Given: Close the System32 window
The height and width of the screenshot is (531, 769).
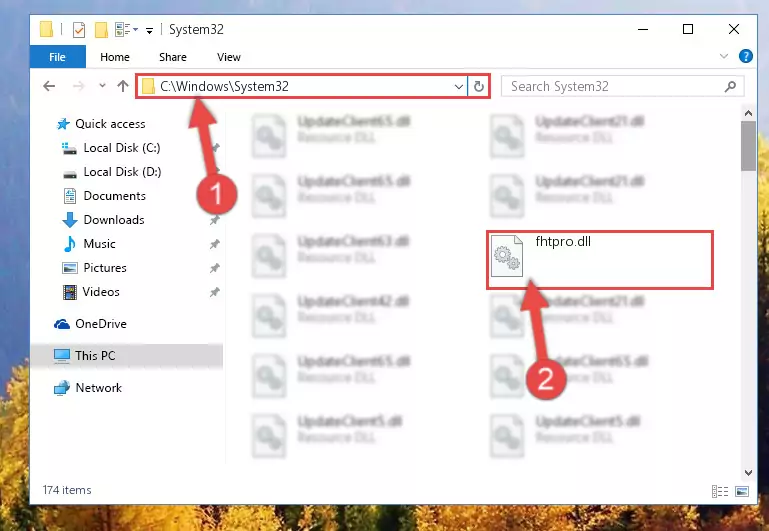Looking at the screenshot, I should pyautogui.click(x=734, y=29).
